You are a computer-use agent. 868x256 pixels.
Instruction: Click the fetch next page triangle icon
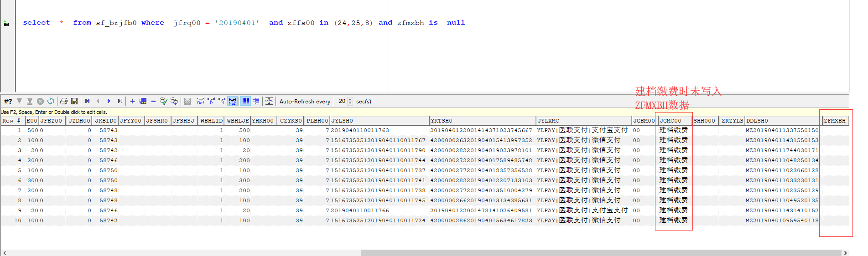click(x=19, y=101)
